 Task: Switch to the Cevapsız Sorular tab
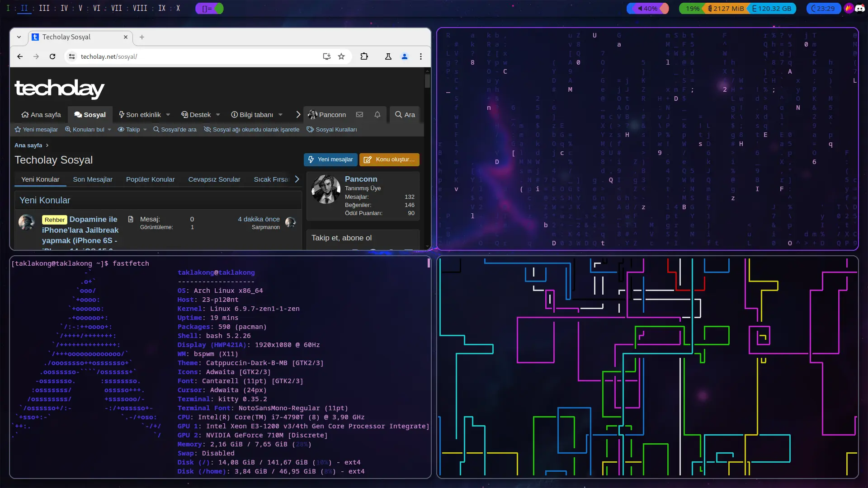click(214, 179)
